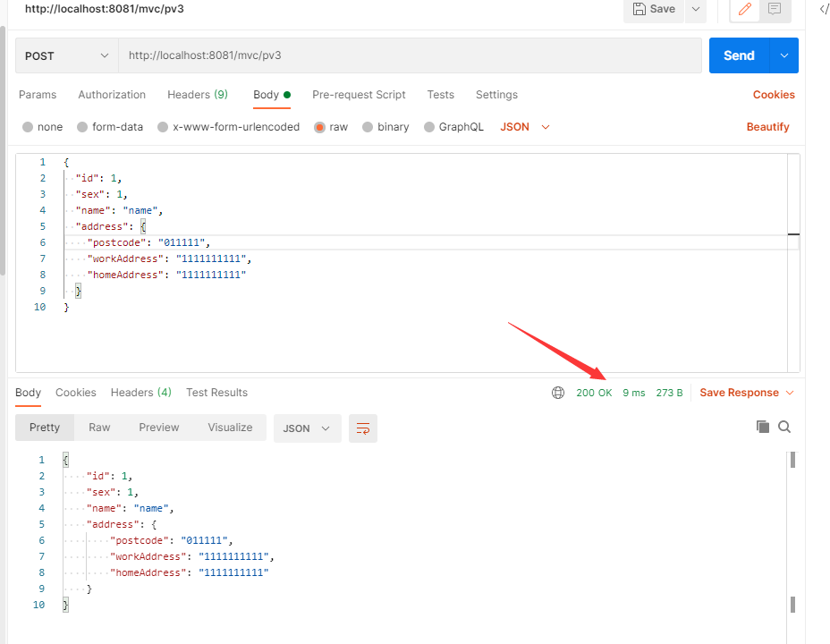Click the Save floppy disk button
Screen dimensions: 830x644
tap(655, 10)
